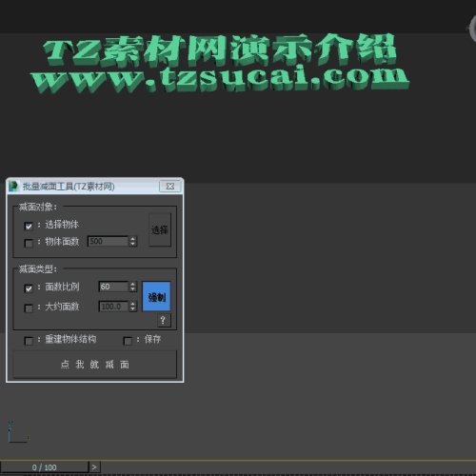Enable the 重建物体结构 checkbox
The height and width of the screenshot is (476, 476).
pyautogui.click(x=29, y=341)
